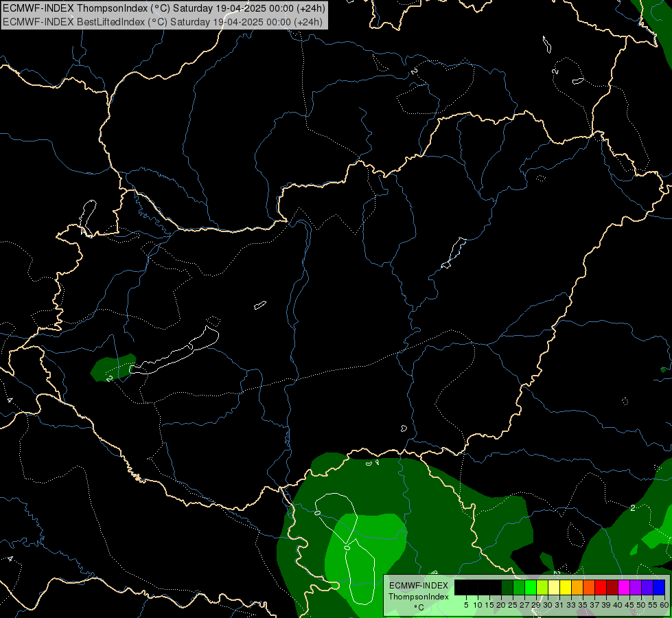Select the yellow-green 29–30 legend swatch
The width and height of the screenshot is (672, 618).
tap(542, 587)
